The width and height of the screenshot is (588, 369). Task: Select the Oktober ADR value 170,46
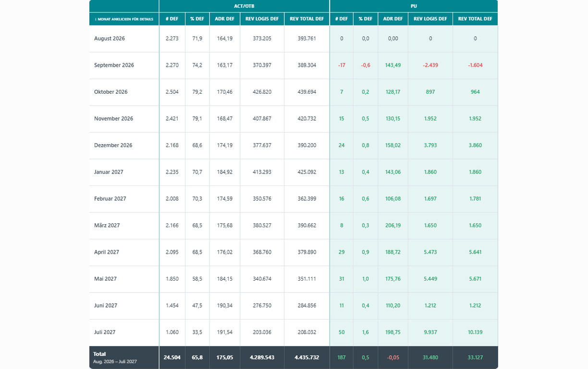tap(224, 92)
